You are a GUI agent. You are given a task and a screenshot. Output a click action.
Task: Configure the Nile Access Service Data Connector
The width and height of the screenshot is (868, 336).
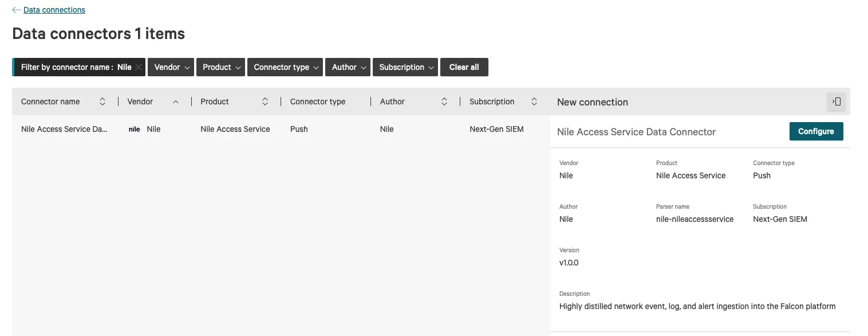816,131
